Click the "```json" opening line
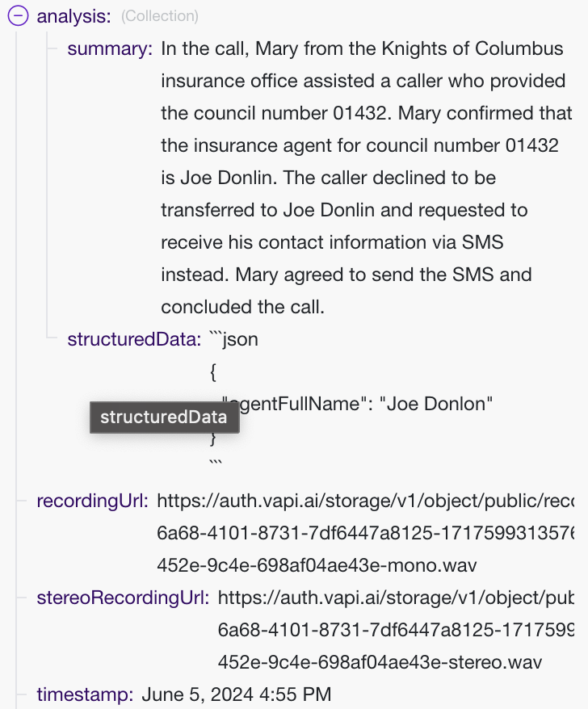This screenshot has height=709, width=588. pyautogui.click(x=233, y=339)
